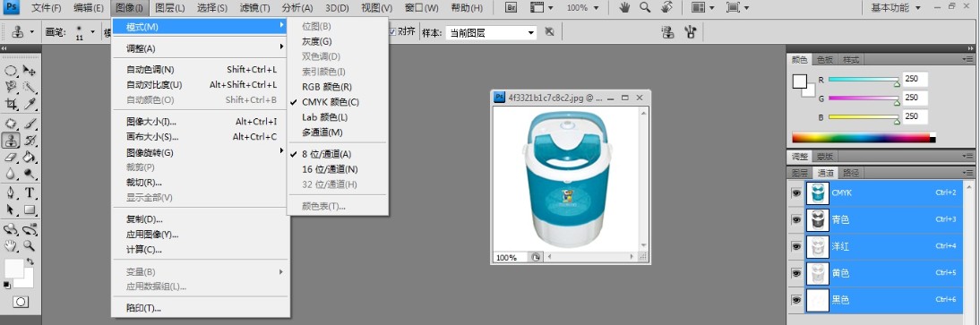Select the Pen tool

[11, 192]
